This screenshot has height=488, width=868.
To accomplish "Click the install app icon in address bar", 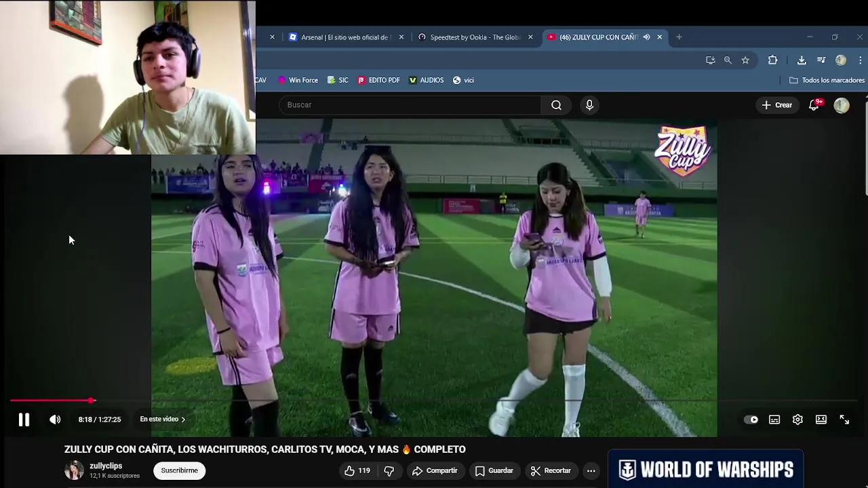I will point(710,60).
